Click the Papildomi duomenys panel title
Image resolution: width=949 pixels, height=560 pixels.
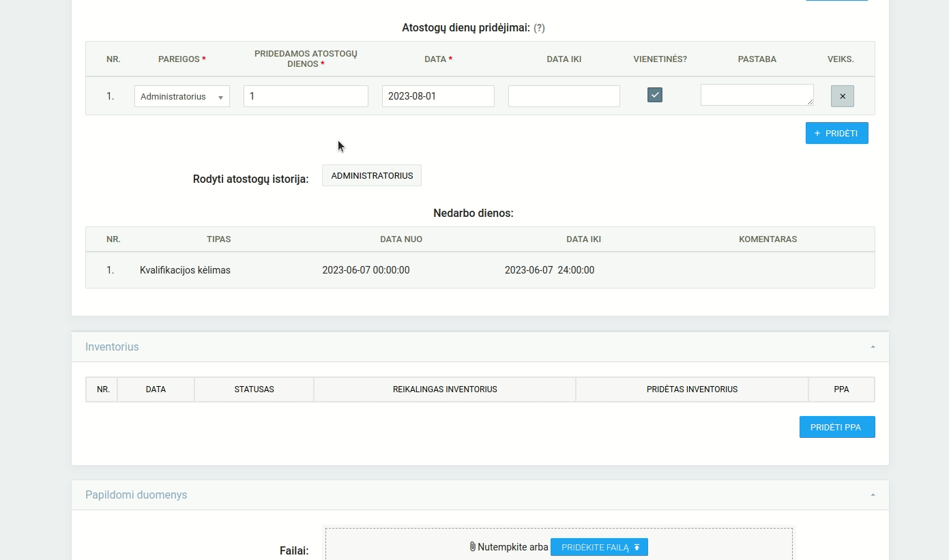pyautogui.click(x=136, y=495)
